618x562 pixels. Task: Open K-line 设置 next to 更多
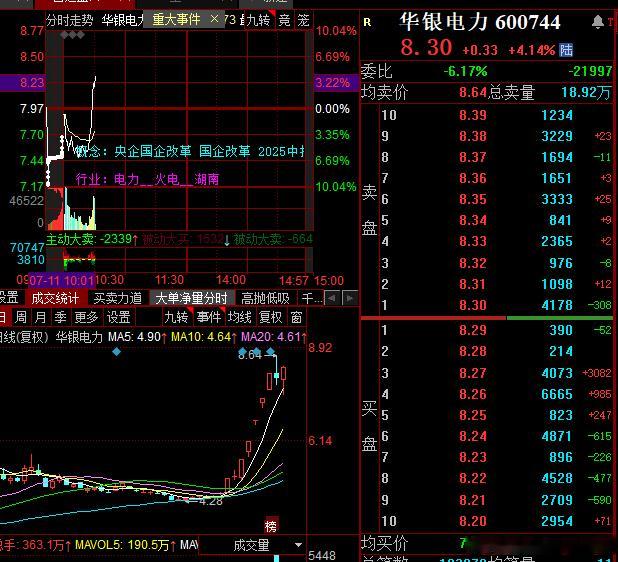coord(118,317)
